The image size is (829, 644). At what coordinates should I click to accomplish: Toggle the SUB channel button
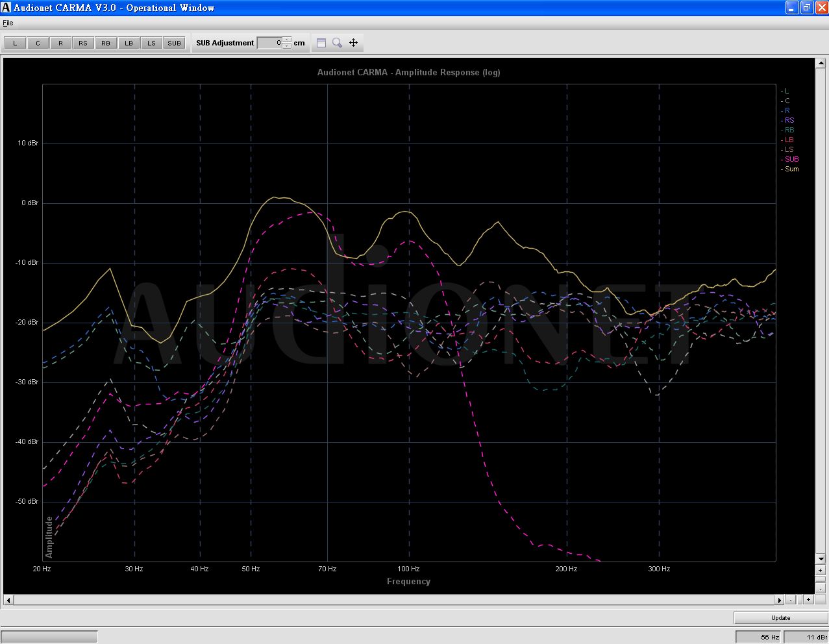coord(174,43)
